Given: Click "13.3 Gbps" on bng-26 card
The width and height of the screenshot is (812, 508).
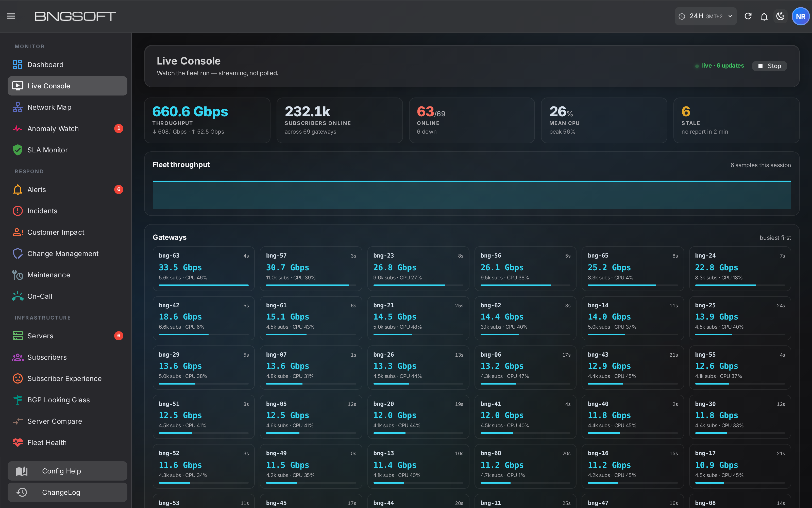Looking at the screenshot, I should [395, 366].
